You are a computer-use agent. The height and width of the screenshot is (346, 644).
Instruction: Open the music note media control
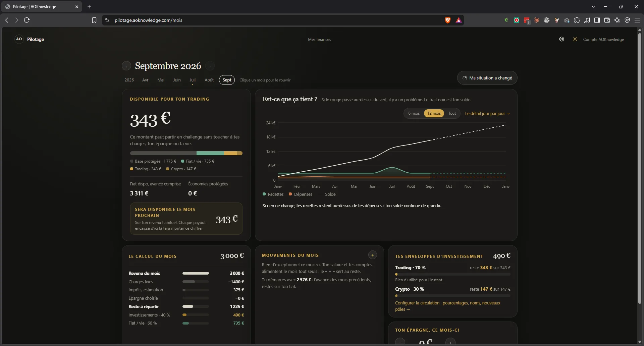[587, 20]
